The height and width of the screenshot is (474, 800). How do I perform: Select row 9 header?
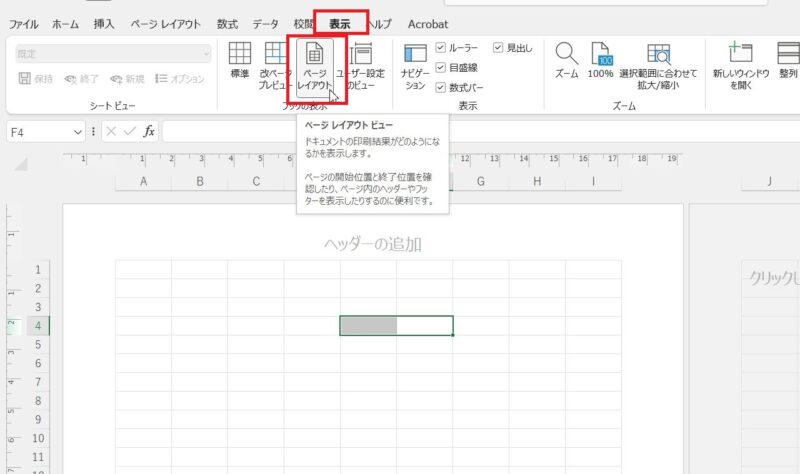pyautogui.click(x=38, y=419)
